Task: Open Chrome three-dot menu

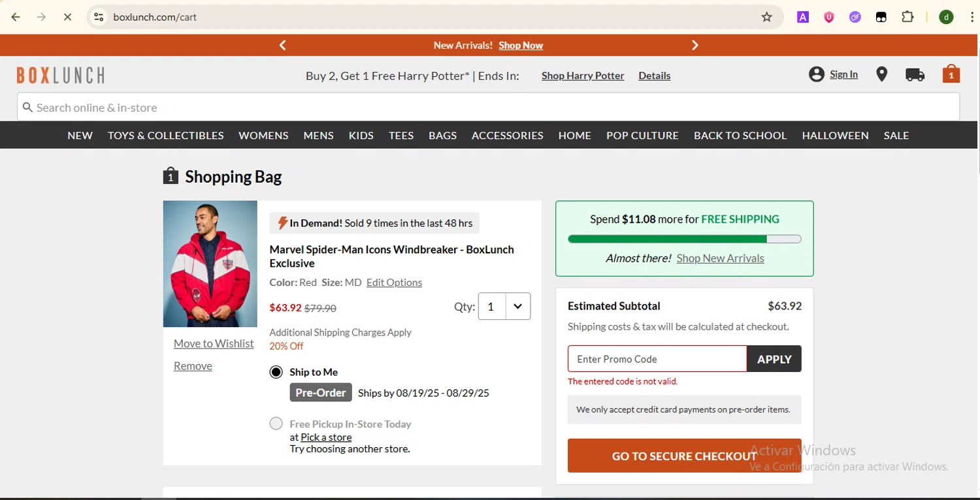Action: click(972, 17)
